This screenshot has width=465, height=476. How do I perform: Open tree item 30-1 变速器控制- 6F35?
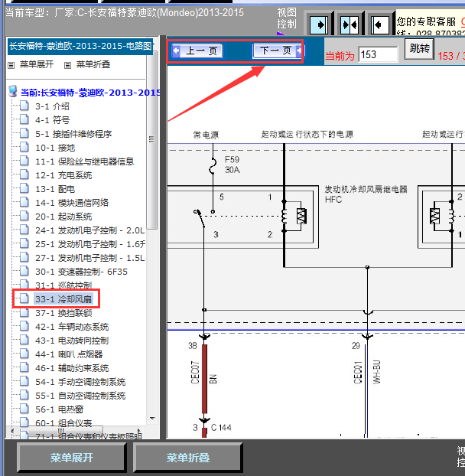(x=81, y=272)
